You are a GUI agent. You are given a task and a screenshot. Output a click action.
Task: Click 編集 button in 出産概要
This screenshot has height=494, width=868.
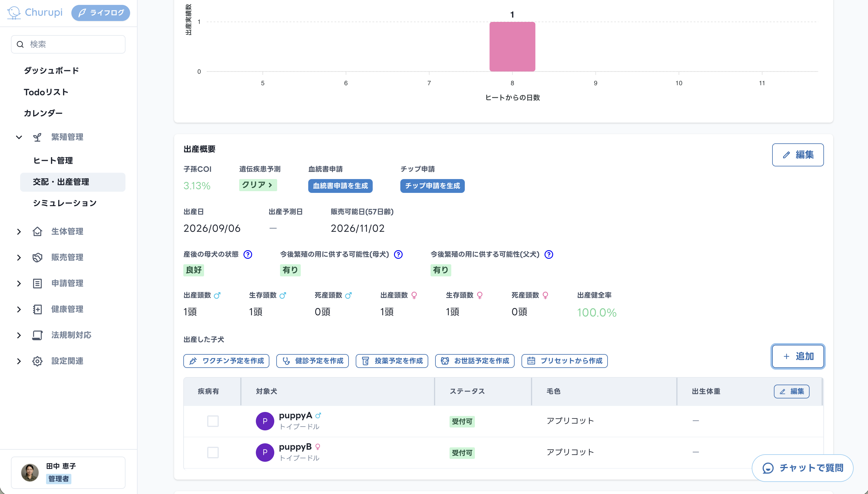798,155
